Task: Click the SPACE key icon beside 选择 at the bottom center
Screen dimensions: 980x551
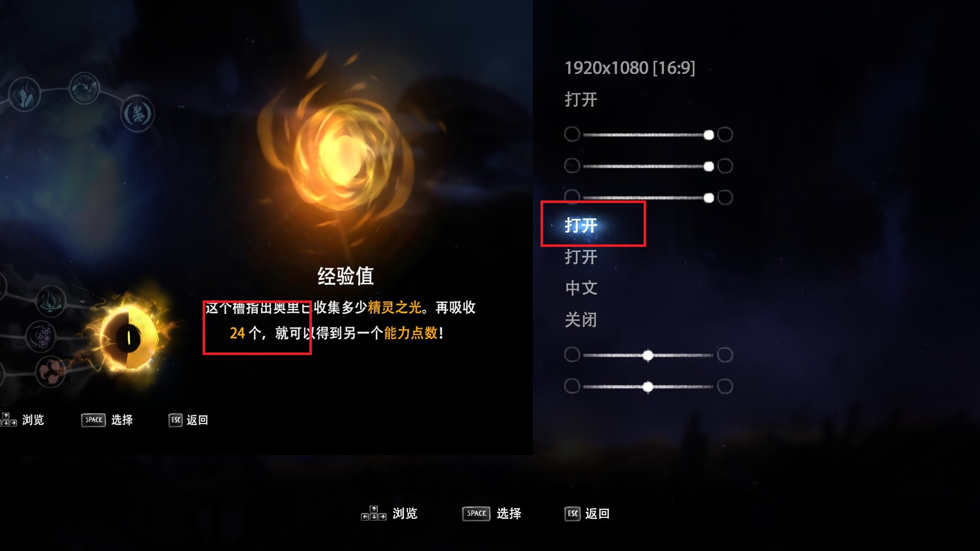Action: point(476,514)
